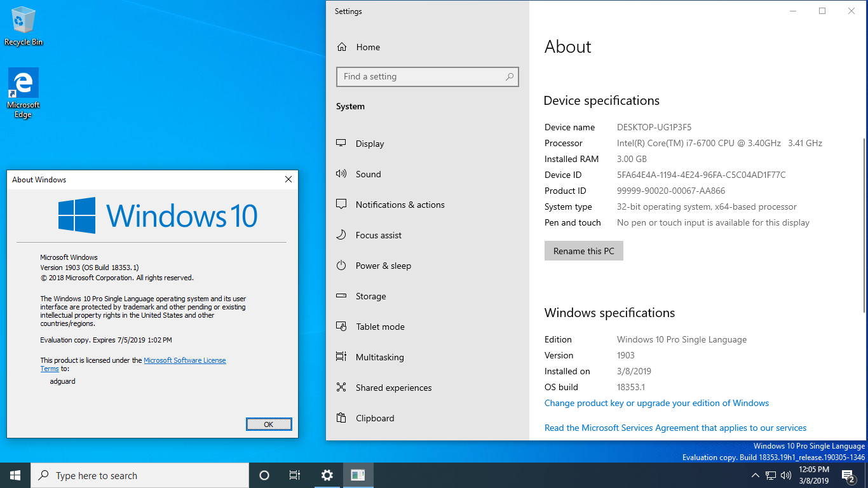Image resolution: width=868 pixels, height=488 pixels.
Task: Click the Shared experiences icon
Action: click(341, 388)
